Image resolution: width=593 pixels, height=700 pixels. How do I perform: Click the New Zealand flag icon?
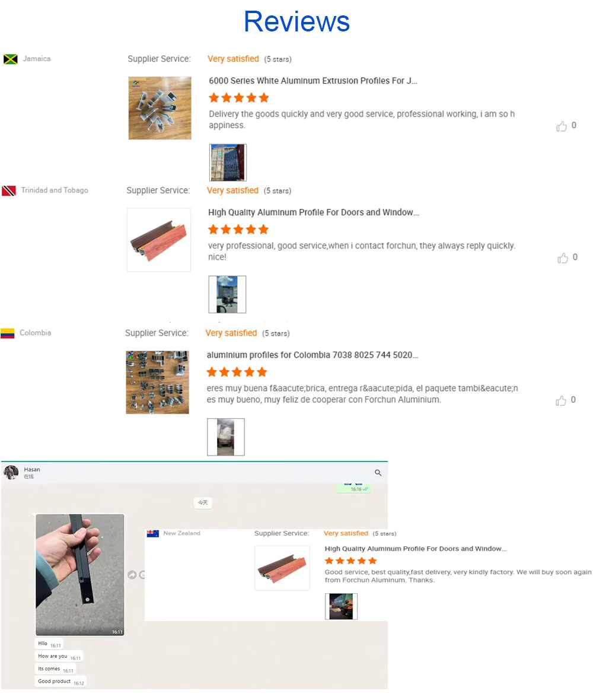(152, 533)
